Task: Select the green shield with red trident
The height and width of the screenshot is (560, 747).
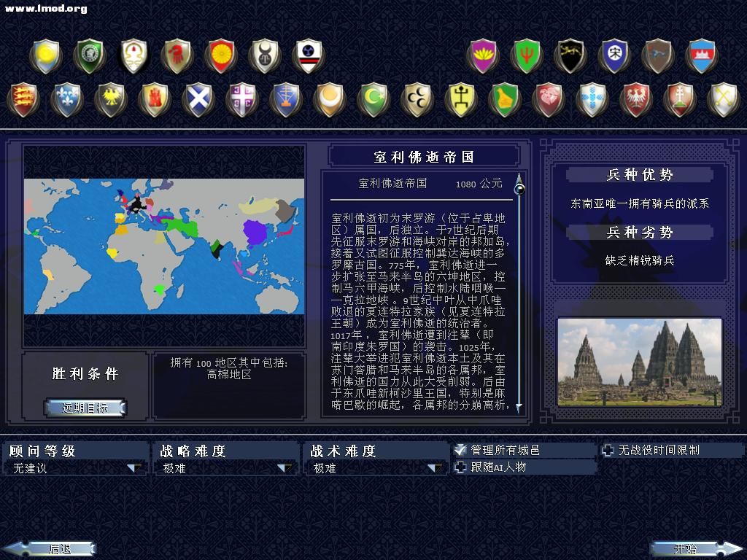Action: (x=526, y=55)
